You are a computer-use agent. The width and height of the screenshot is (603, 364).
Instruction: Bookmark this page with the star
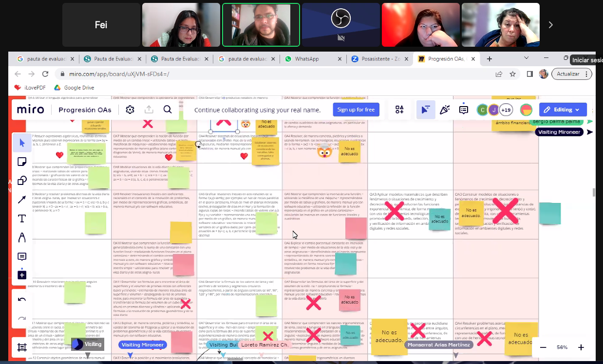pyautogui.click(x=512, y=74)
